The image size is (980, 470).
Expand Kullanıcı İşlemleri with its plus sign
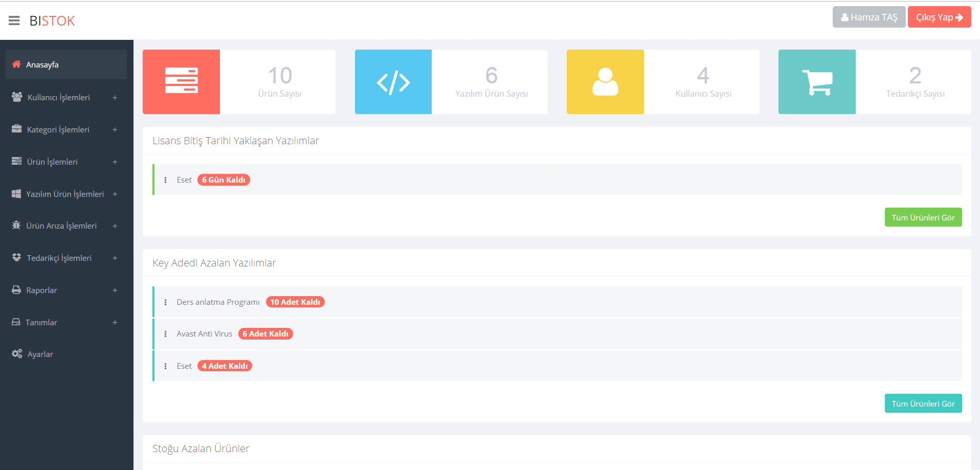pos(115,98)
